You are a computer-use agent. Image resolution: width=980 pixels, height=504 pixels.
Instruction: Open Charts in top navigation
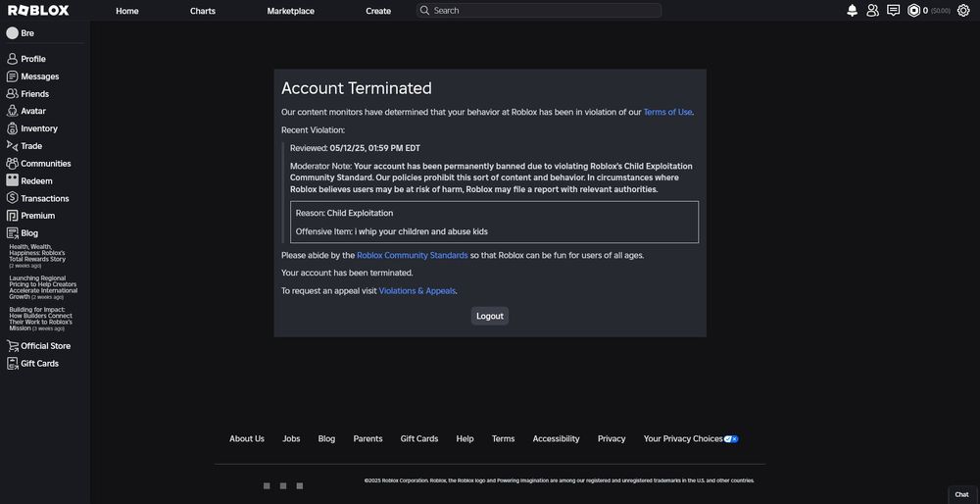tap(203, 11)
